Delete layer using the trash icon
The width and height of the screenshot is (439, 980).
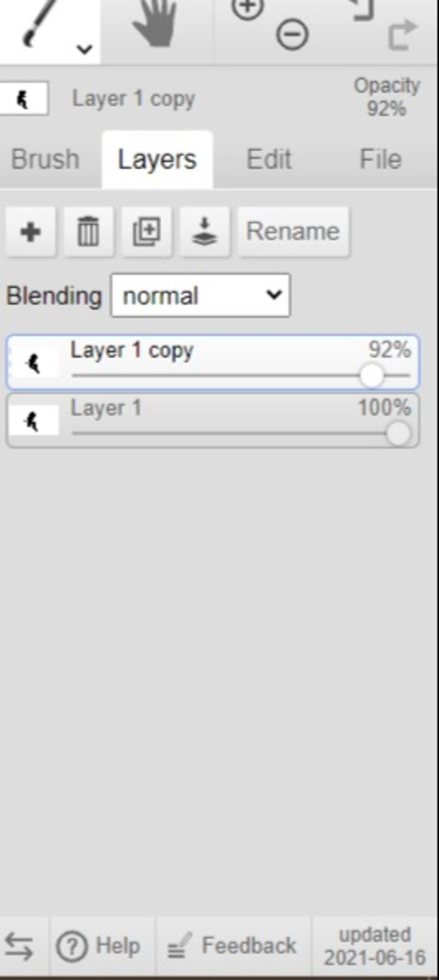[x=88, y=232]
